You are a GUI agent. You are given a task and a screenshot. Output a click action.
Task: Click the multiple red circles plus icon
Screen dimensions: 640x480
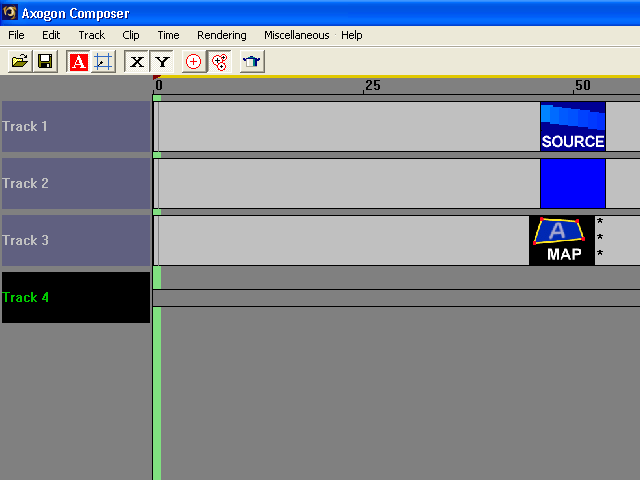tap(220, 62)
